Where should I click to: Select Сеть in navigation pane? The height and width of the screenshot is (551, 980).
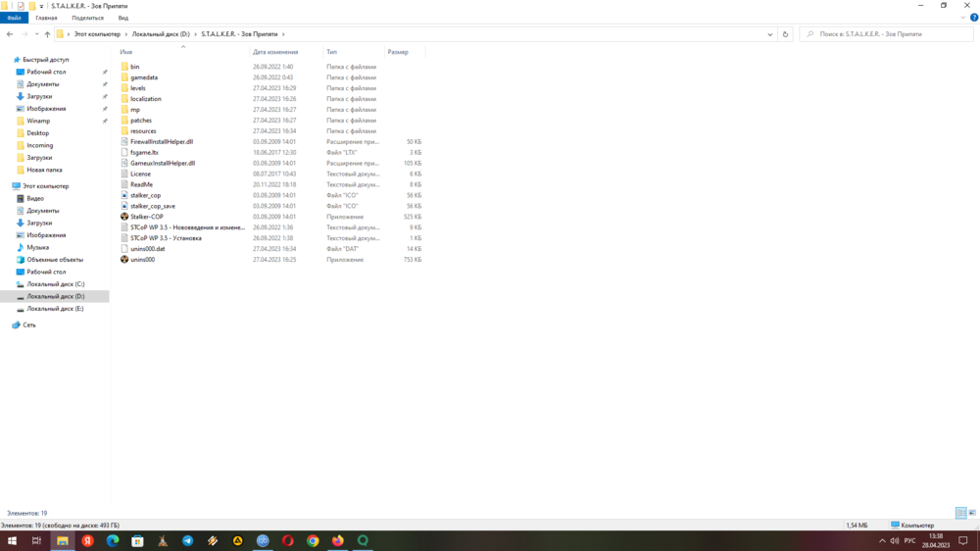point(29,326)
